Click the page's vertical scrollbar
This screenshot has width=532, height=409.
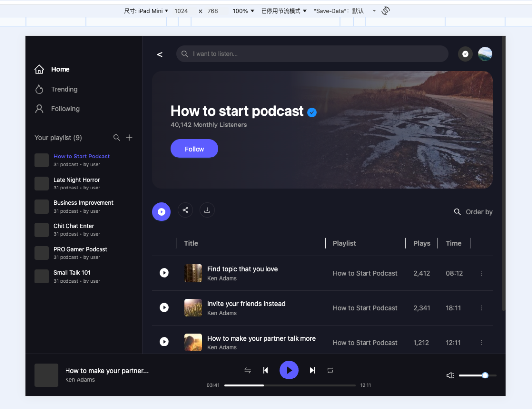pyautogui.click(x=504, y=173)
